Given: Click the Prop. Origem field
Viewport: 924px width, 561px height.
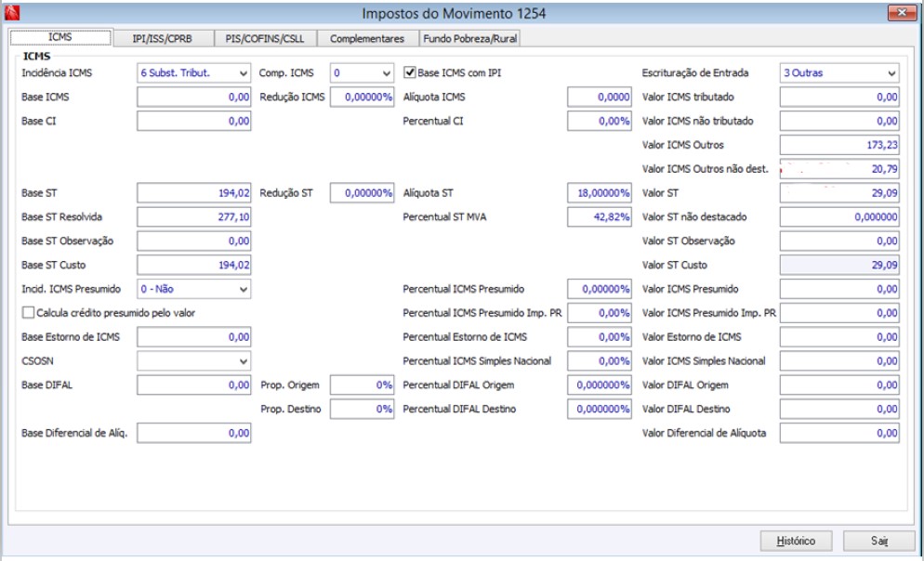Looking at the screenshot, I should 362,385.
